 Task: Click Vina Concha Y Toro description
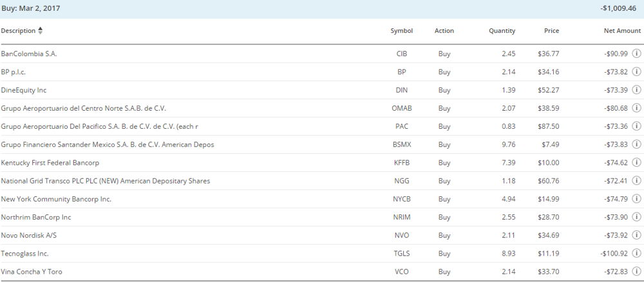point(32,271)
